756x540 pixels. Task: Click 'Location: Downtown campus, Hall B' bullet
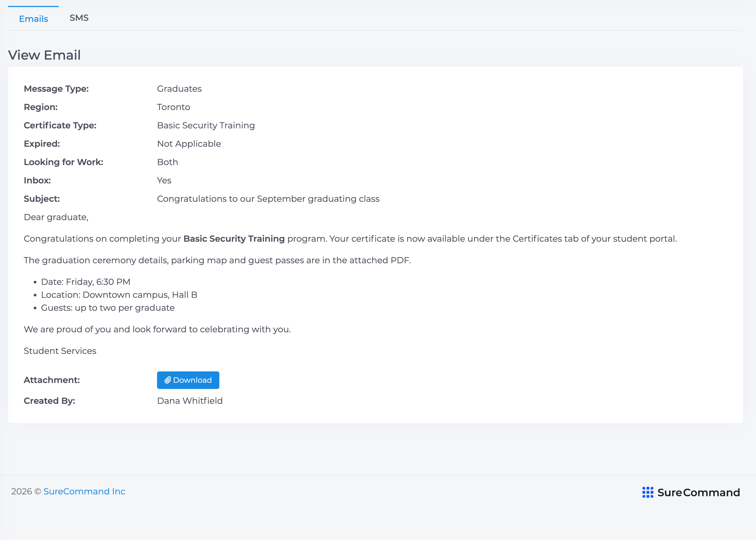[119, 295]
